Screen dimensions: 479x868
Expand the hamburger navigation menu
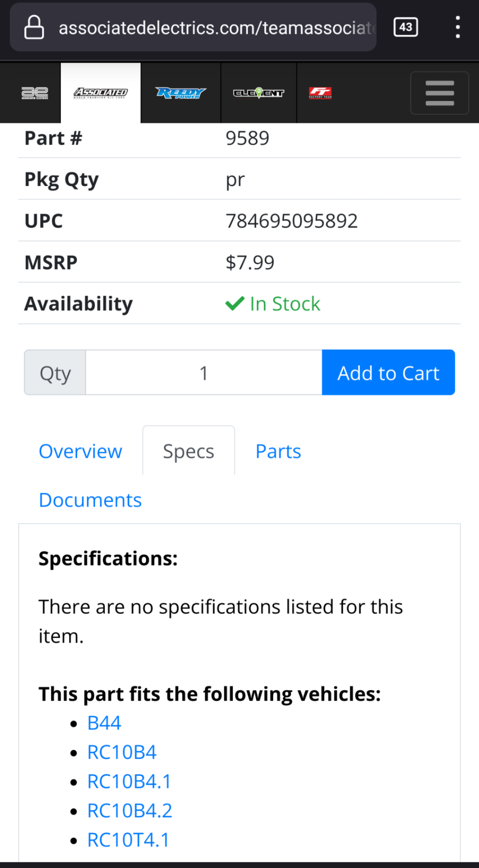coord(440,93)
